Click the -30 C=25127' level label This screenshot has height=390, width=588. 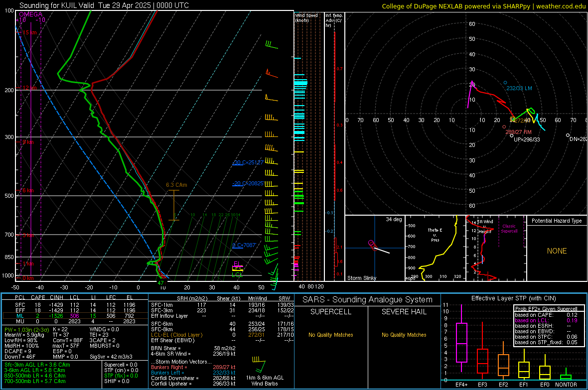click(248, 162)
